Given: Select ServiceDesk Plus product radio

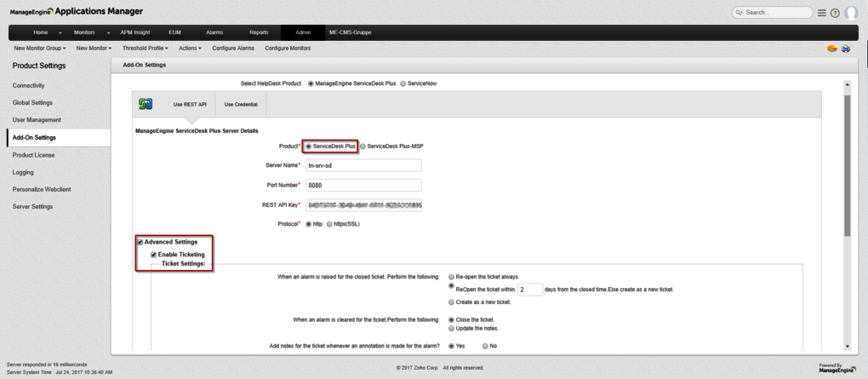Looking at the screenshot, I should pos(308,146).
